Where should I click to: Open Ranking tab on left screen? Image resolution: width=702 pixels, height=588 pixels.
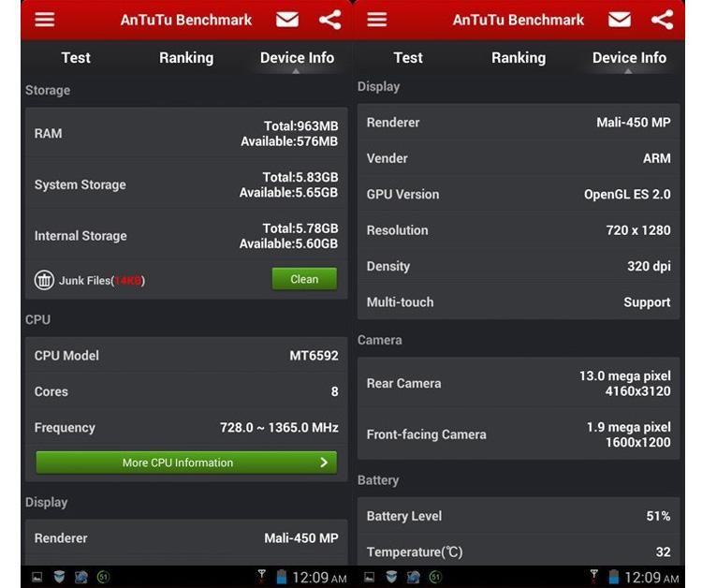click(x=186, y=58)
